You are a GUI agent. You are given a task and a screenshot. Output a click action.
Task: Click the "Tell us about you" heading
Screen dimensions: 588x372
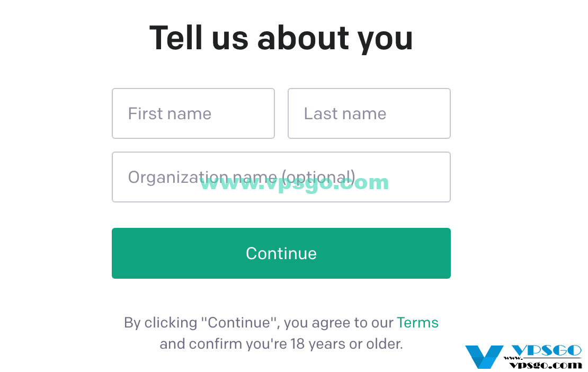click(281, 38)
